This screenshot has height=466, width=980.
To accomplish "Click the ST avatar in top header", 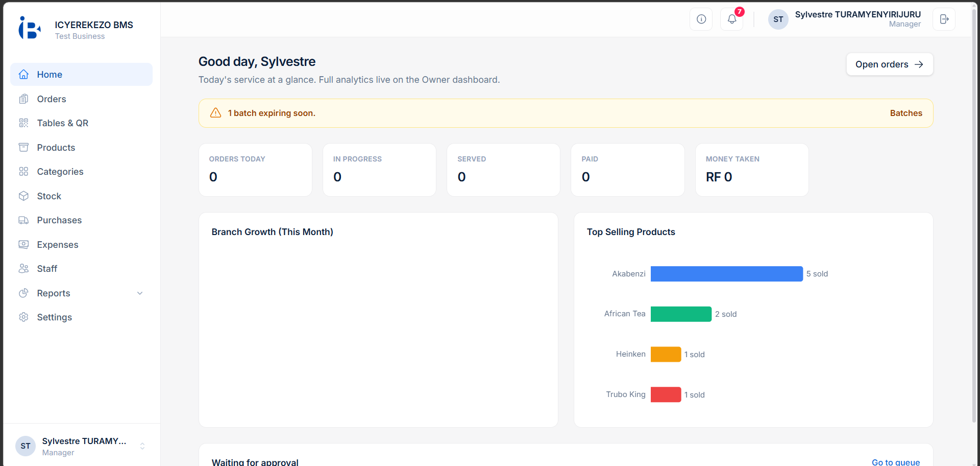I will click(x=778, y=19).
